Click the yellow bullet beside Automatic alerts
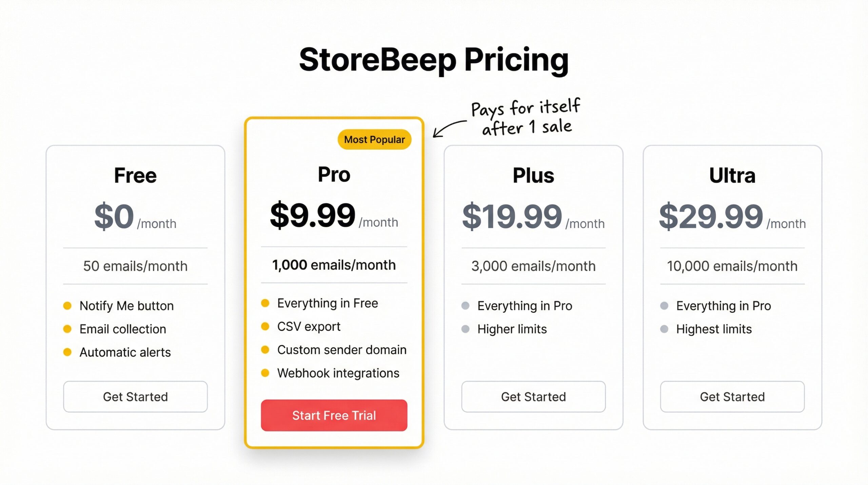Viewport: 868px width, 485px height. (x=68, y=353)
